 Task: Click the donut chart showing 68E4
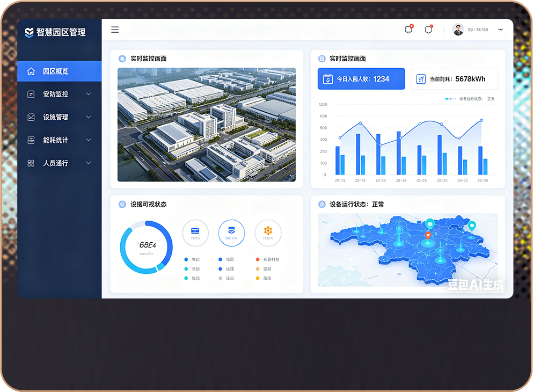[147, 247]
